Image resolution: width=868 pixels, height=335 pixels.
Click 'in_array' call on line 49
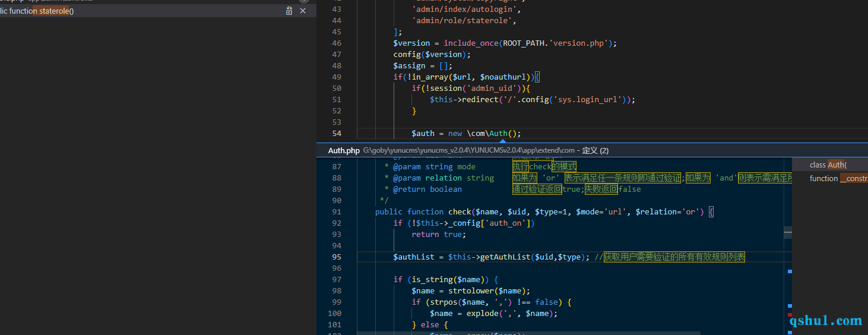pos(428,77)
